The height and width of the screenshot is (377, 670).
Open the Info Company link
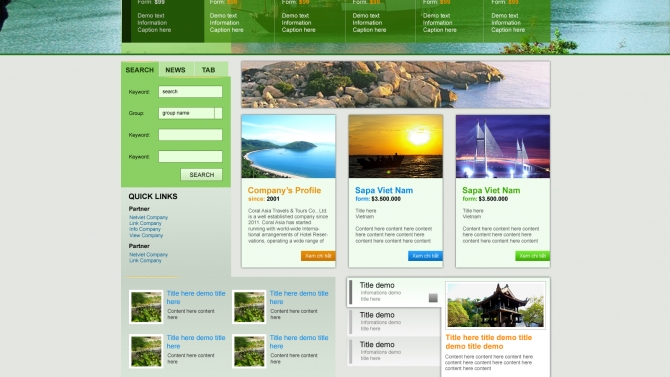(145, 229)
